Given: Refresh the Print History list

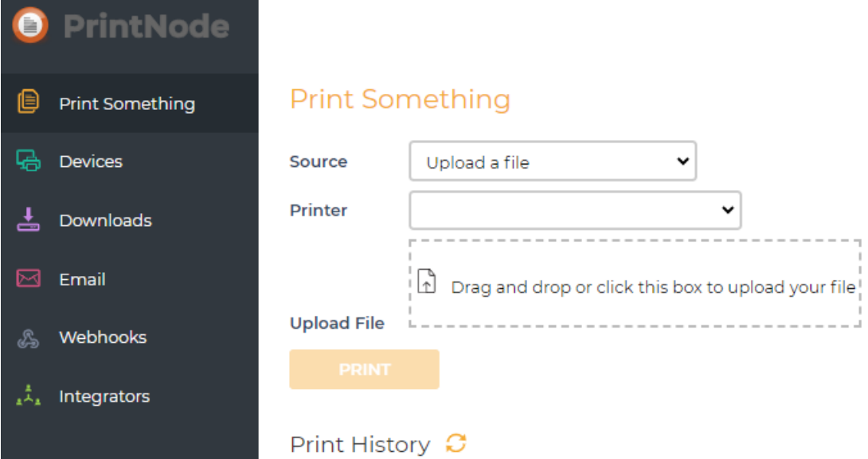Looking at the screenshot, I should [x=456, y=443].
